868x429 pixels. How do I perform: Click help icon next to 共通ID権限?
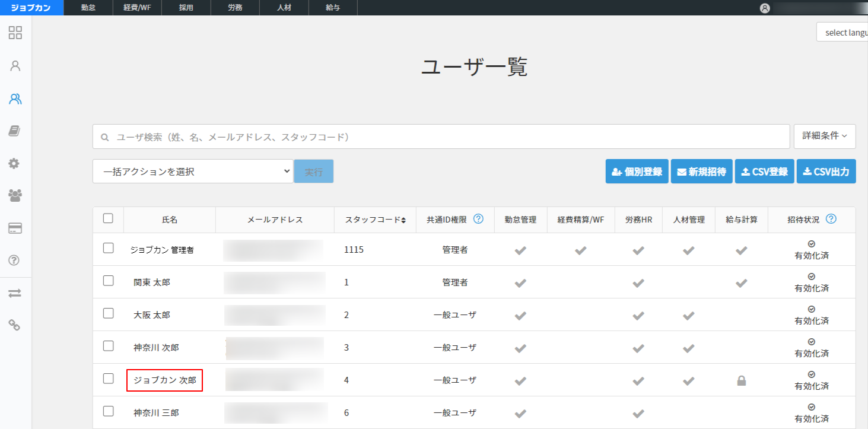(478, 219)
